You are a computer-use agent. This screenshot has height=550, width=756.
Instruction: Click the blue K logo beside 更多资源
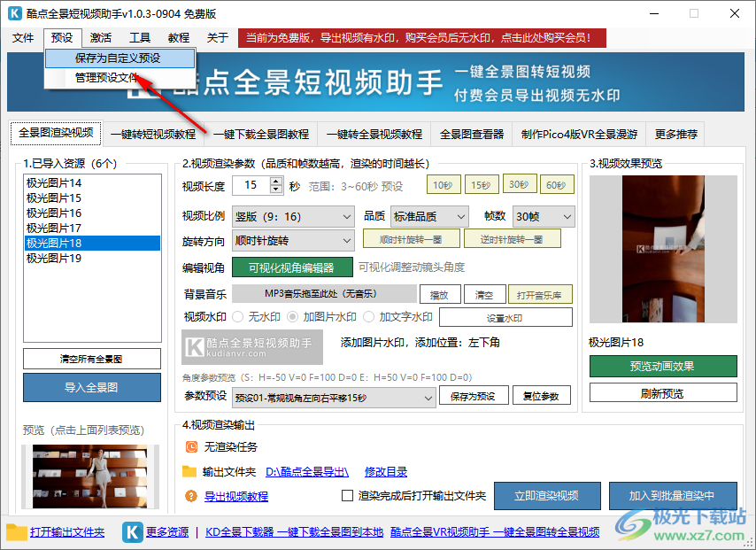132,531
